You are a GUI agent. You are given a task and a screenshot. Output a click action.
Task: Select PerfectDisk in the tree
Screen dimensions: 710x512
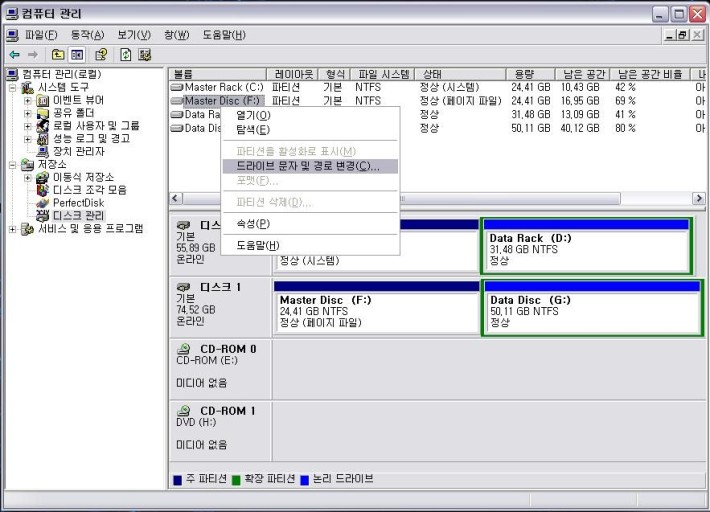pyautogui.click(x=78, y=202)
